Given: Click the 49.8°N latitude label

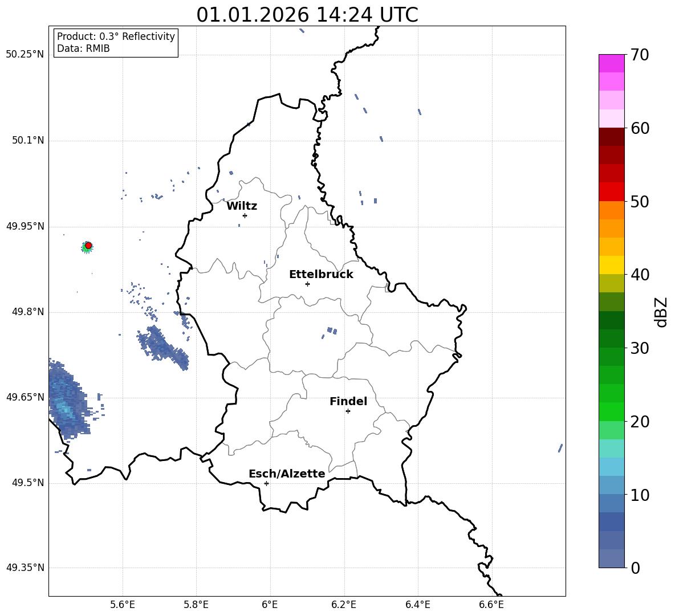Looking at the screenshot, I should [x=28, y=312].
